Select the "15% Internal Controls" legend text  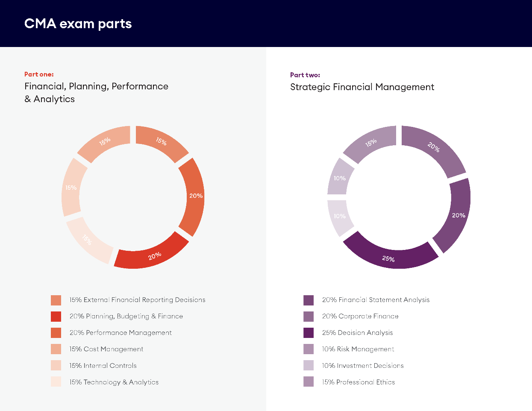(103, 366)
